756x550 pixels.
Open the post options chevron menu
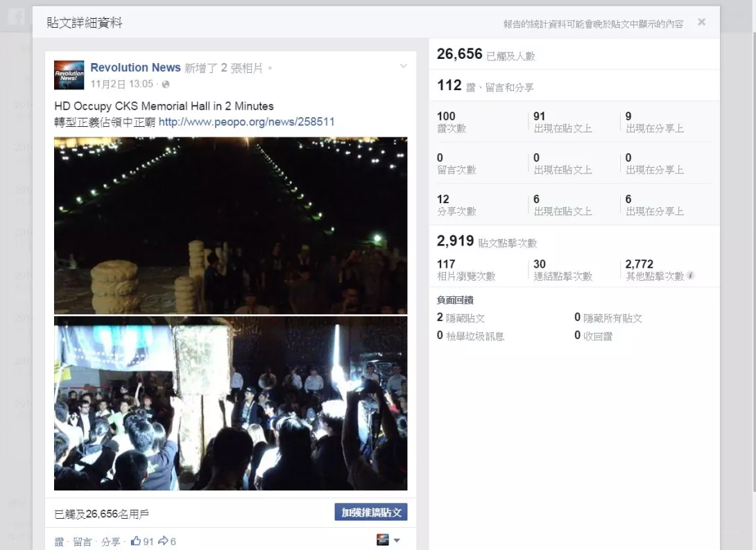coord(404,66)
